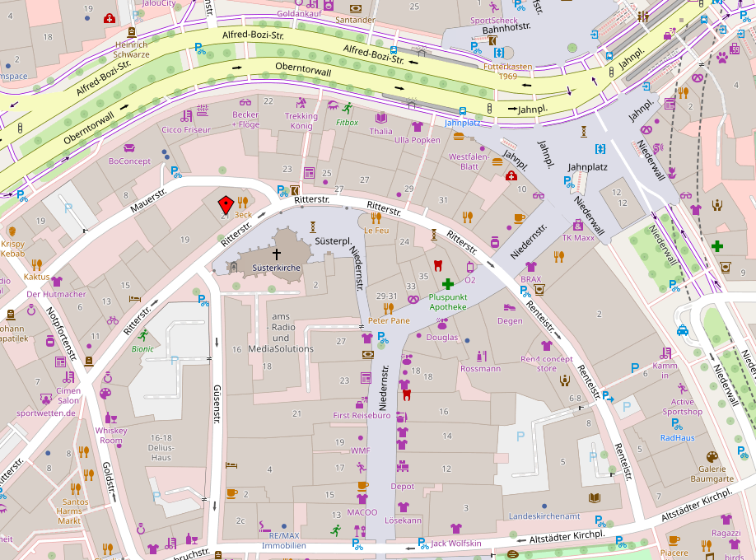
Task: Click the Rossmann store label
Action: tap(480, 369)
